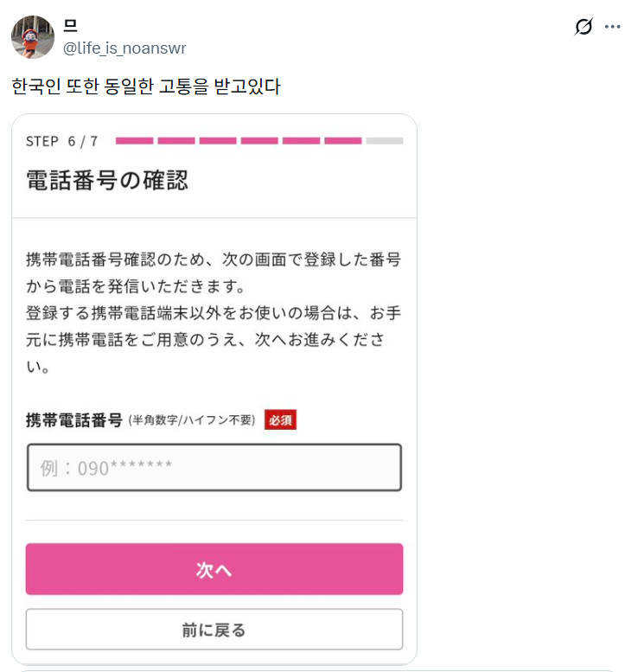Viewport: 638px width, 672px height.
Task: Click the first pink progress segment
Action: point(134,141)
